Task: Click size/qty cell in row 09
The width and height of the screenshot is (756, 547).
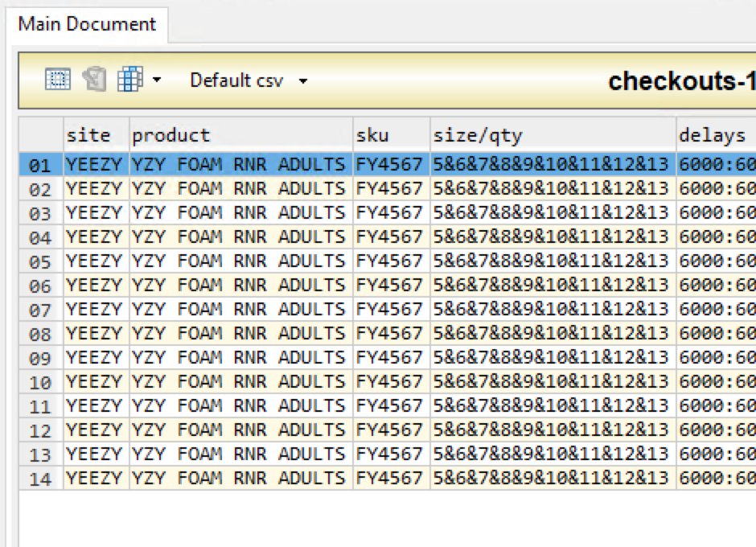Action: tap(553, 357)
